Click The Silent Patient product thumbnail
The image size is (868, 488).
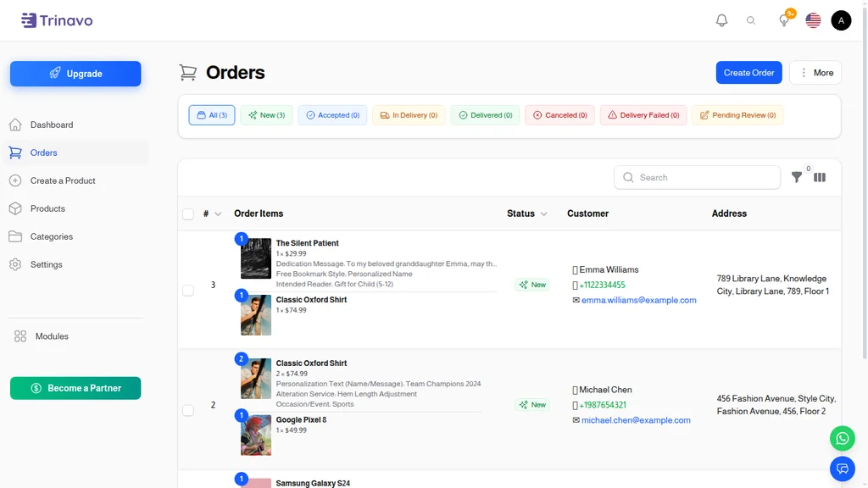click(x=256, y=258)
